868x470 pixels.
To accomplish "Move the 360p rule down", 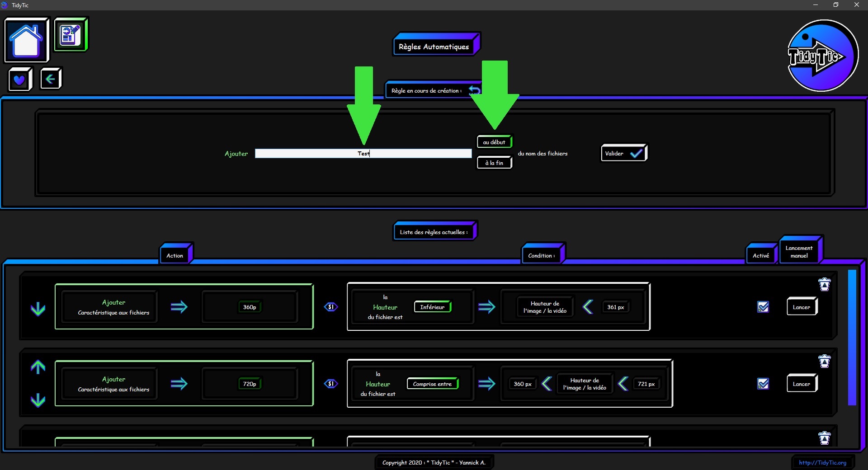I will coord(38,309).
